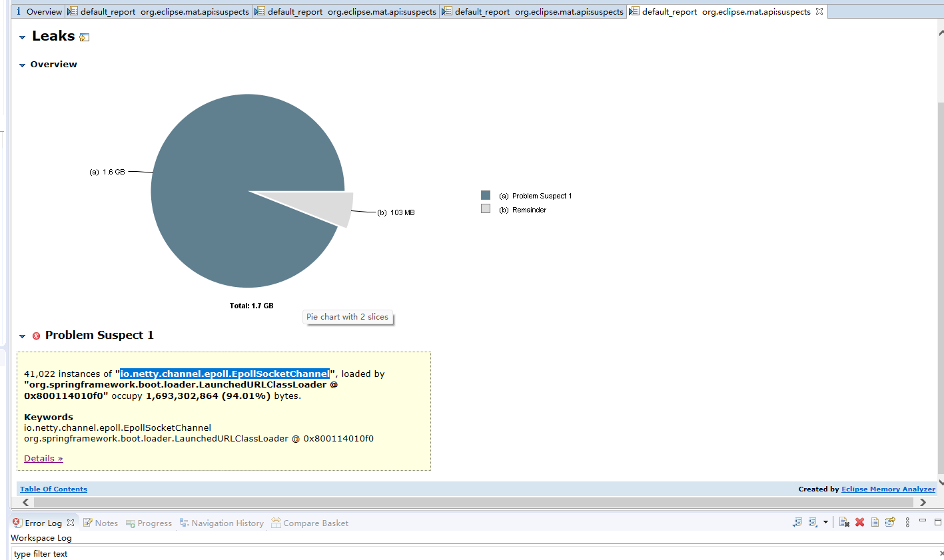The image size is (944, 560).
Task: Click the '(b) 103 MB' pie label
Action: pos(396,212)
